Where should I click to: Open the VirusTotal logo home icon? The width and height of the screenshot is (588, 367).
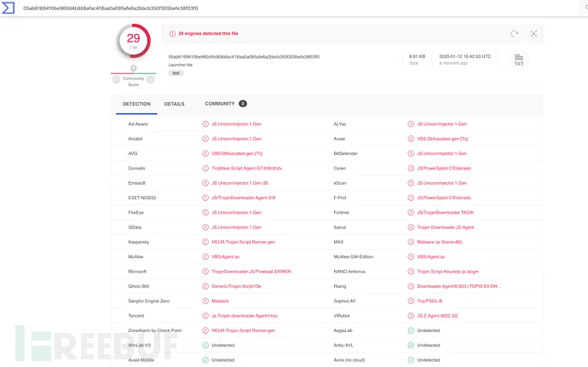click(x=8, y=8)
